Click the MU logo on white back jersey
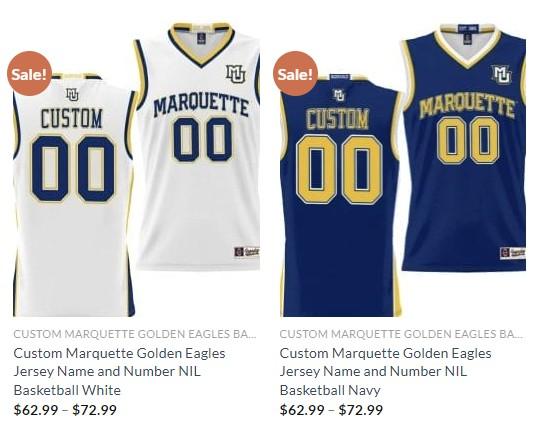 pyautogui.click(x=72, y=95)
